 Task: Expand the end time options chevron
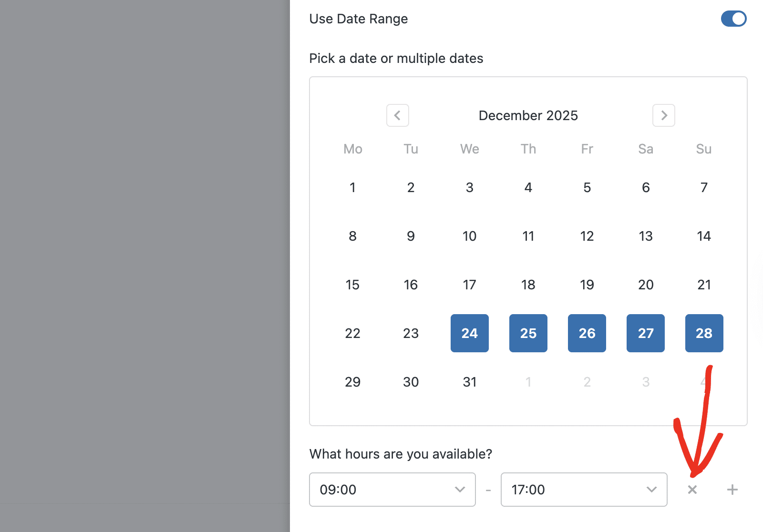pos(651,490)
